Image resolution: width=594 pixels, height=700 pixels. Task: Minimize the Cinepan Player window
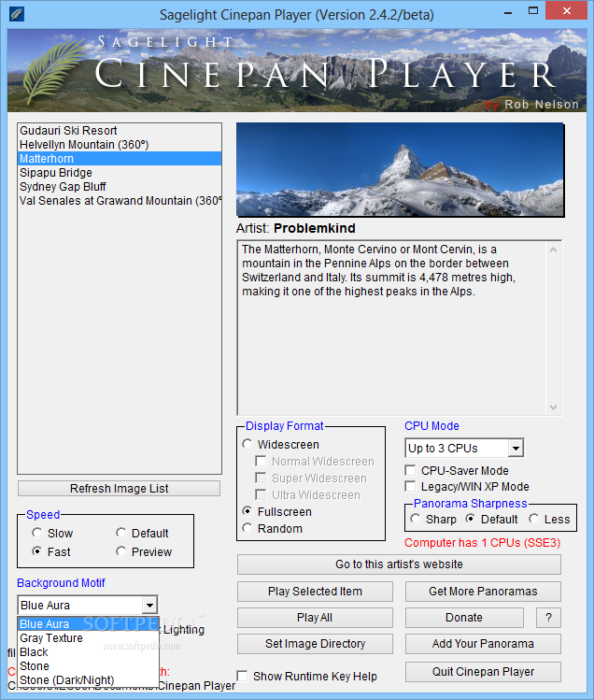[508, 12]
